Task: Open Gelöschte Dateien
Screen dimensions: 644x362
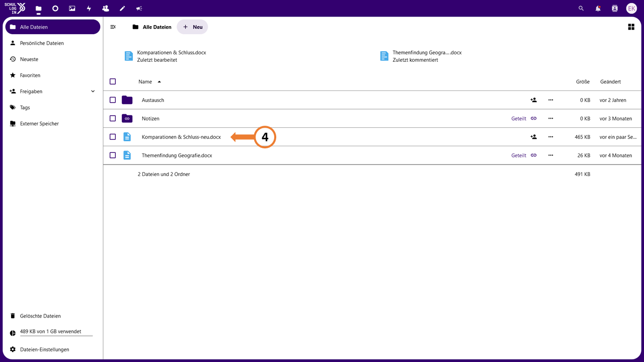Action: pyautogui.click(x=53, y=316)
